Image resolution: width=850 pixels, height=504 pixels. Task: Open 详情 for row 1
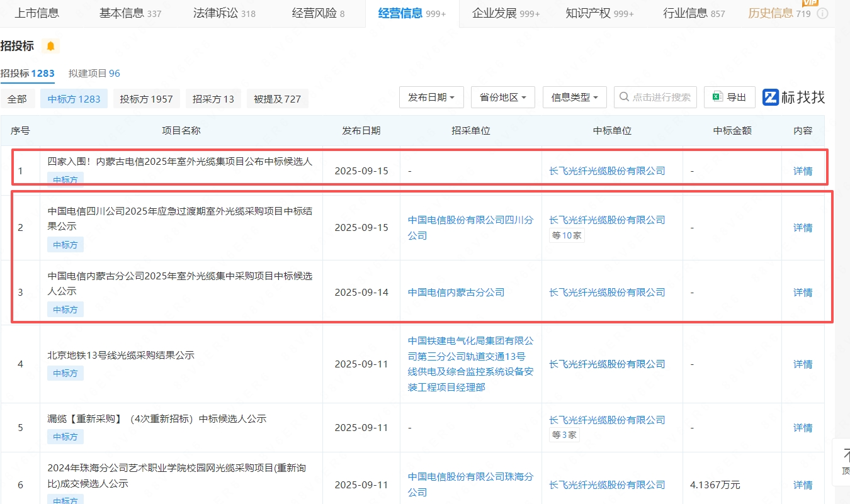[x=803, y=171]
